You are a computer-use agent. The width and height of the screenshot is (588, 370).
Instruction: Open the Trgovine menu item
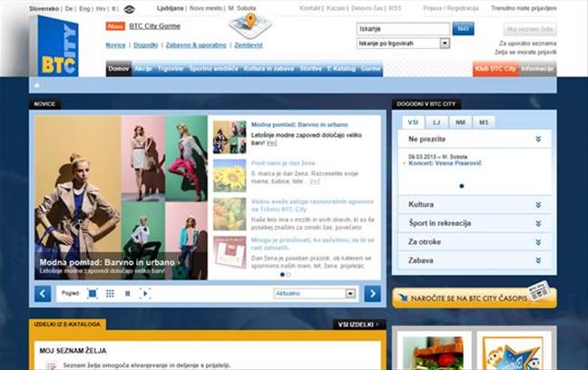click(x=171, y=69)
